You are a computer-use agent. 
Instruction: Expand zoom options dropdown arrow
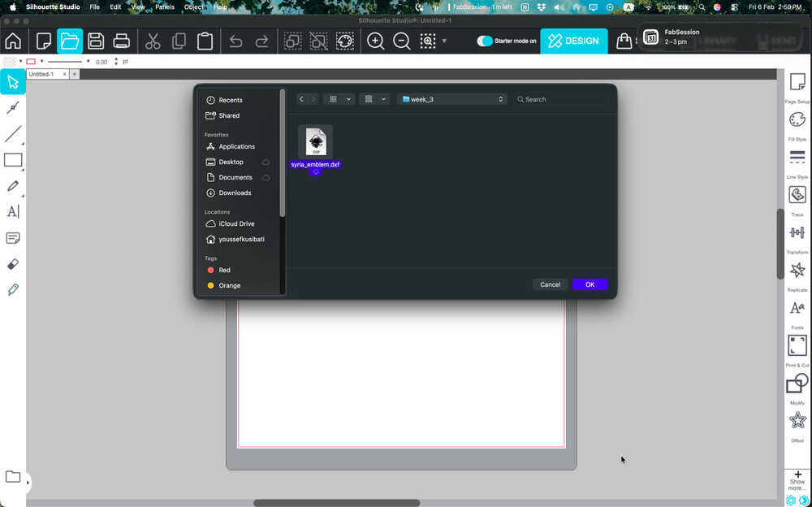click(x=444, y=41)
